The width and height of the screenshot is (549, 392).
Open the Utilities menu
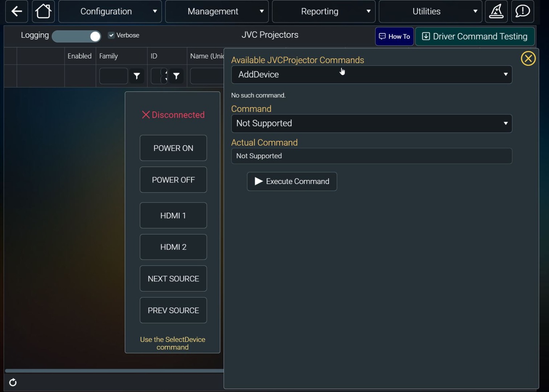coord(430,12)
